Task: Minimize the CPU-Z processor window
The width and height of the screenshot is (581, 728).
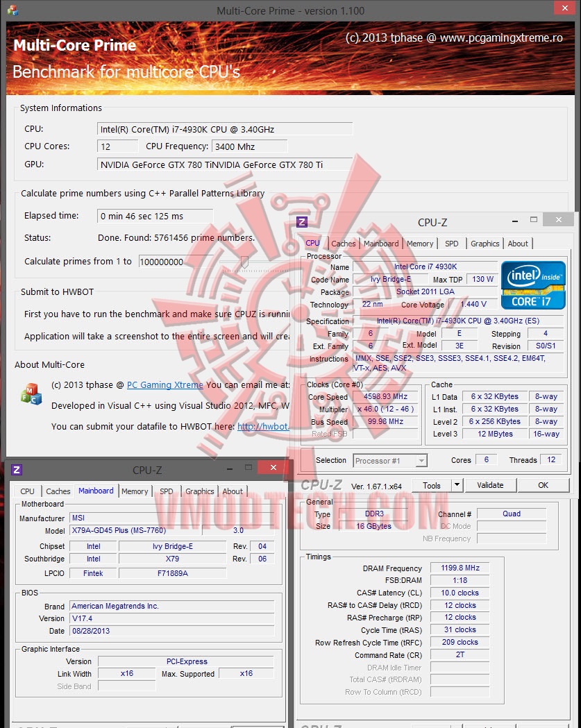Action: click(514, 221)
